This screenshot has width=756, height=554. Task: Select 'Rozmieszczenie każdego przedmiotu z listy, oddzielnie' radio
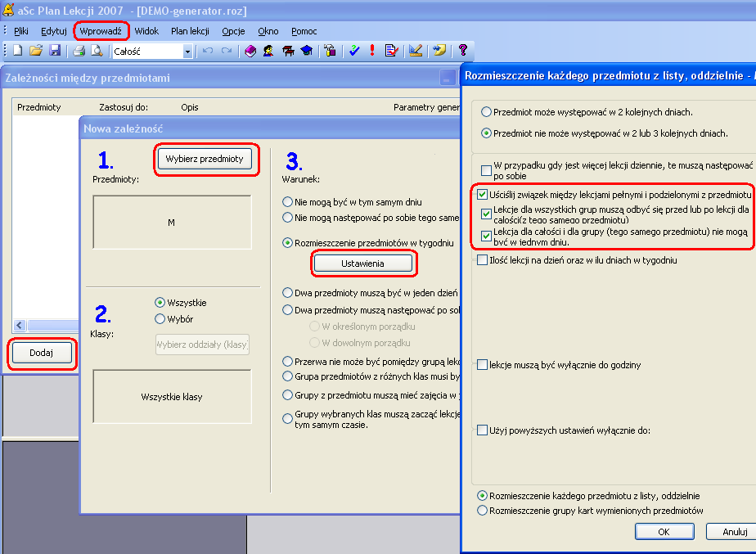click(482, 496)
